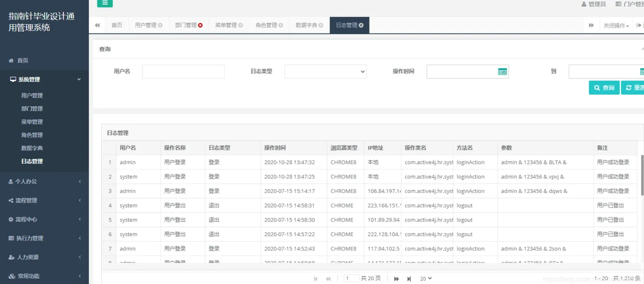Open the 日志类型 dropdown
Viewport: 644px width, 284px height.
click(x=326, y=72)
